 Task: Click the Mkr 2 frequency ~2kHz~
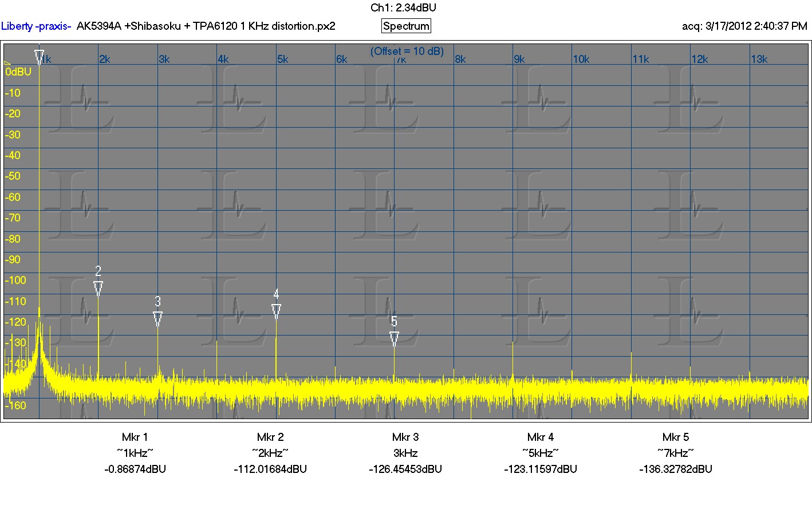pyautogui.click(x=270, y=453)
